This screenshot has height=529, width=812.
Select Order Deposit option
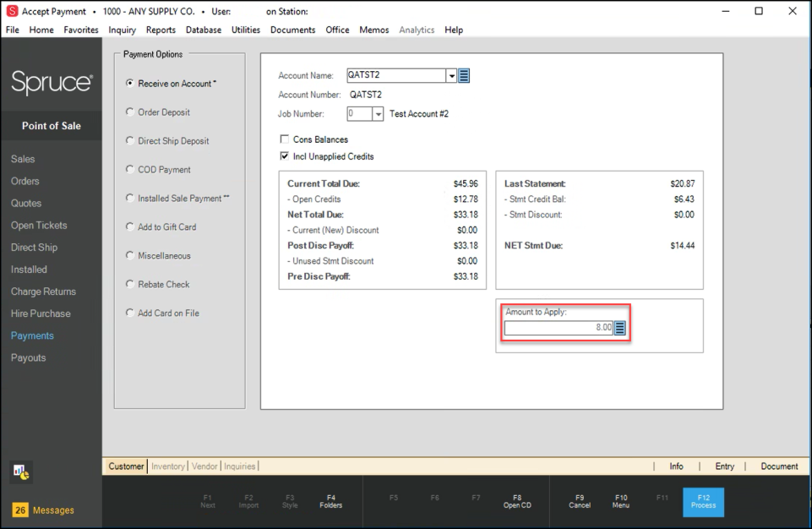(x=158, y=112)
